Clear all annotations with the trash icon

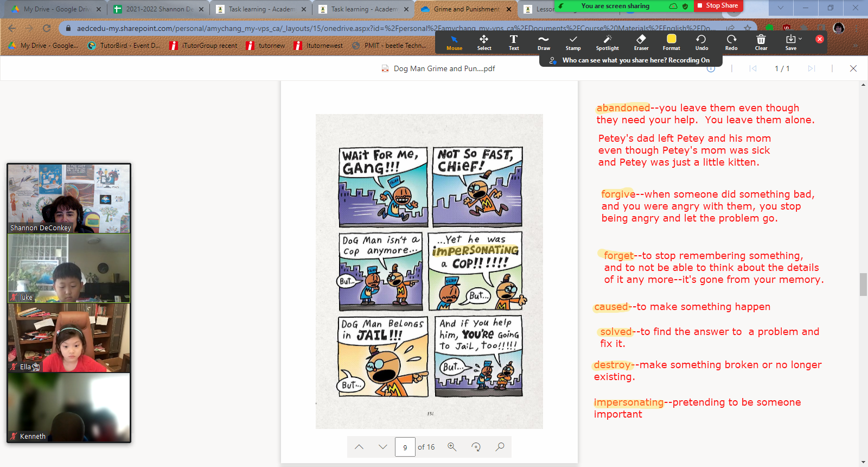761,42
